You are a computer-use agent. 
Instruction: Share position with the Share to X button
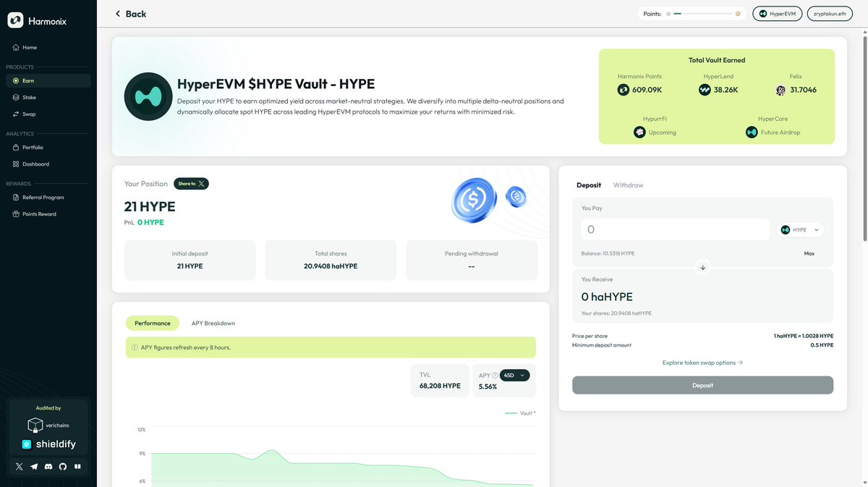191,184
